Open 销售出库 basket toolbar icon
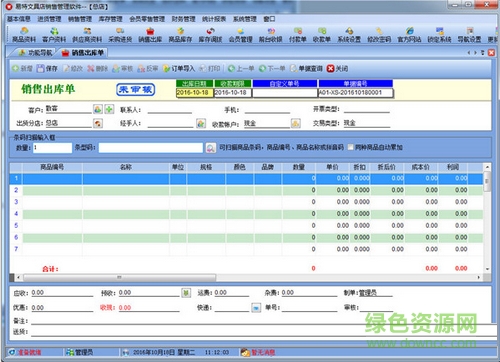500x362 pixels. 150,35
